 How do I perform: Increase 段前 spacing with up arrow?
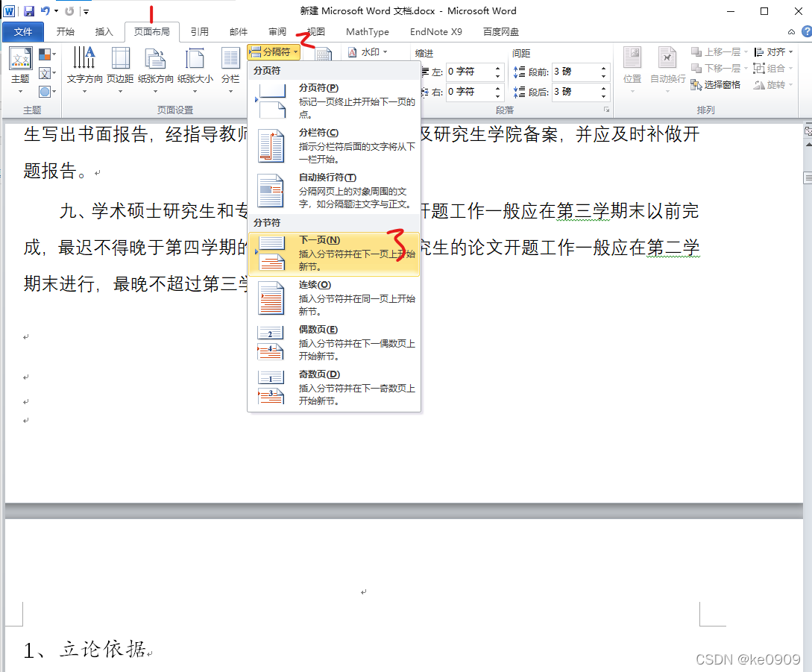[604, 68]
